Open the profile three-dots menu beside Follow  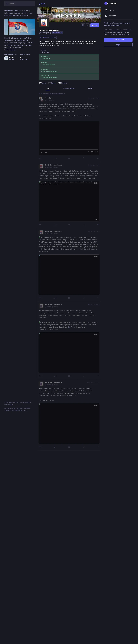[x=87, y=25]
